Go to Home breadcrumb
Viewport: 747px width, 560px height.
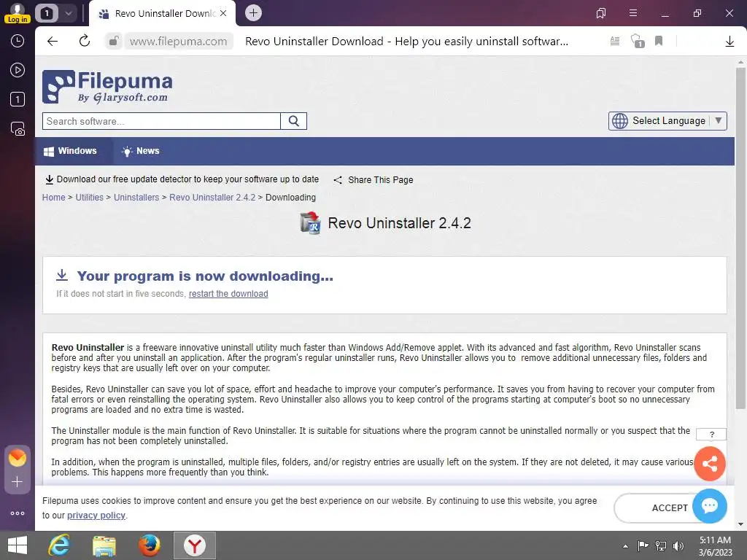point(53,197)
